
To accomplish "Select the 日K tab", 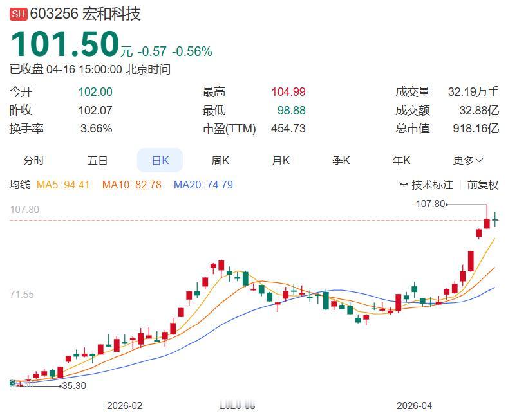I will (160, 160).
